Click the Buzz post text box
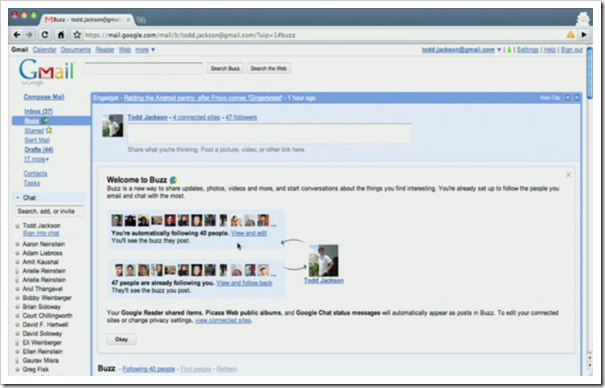The height and width of the screenshot is (388, 605). [269, 133]
